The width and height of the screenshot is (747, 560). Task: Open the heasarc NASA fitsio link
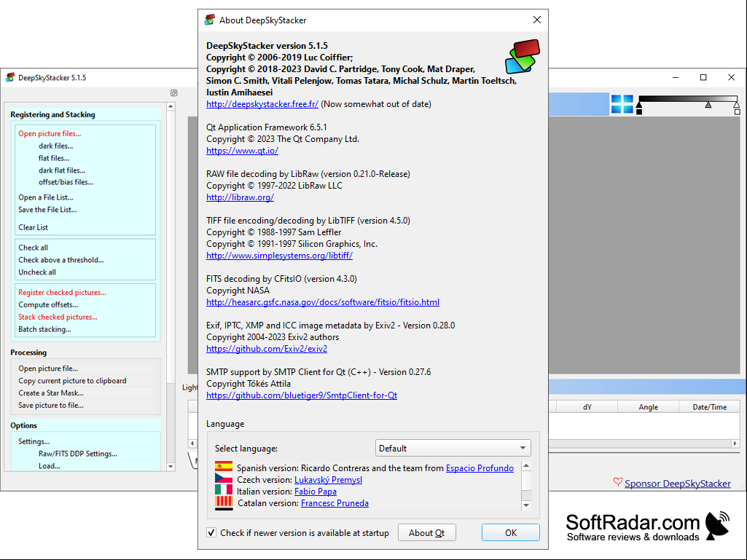click(323, 302)
